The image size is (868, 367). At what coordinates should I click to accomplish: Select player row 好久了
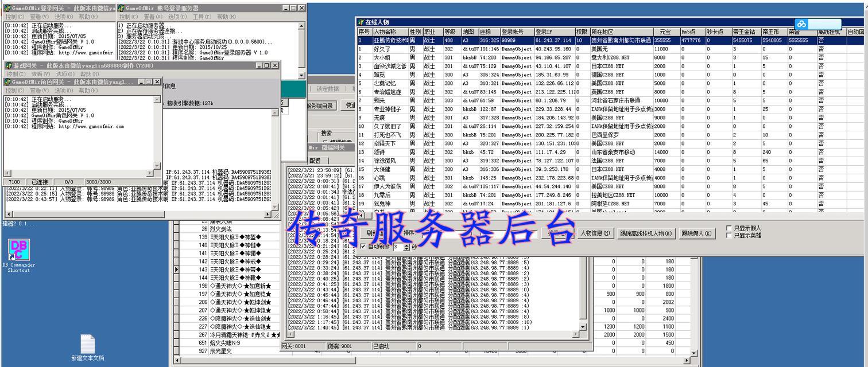pos(610,49)
